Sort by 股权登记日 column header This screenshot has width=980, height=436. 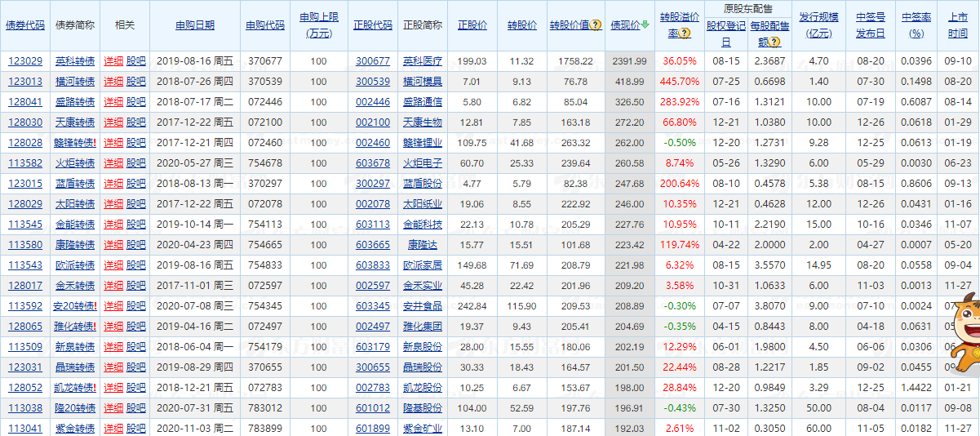click(725, 34)
